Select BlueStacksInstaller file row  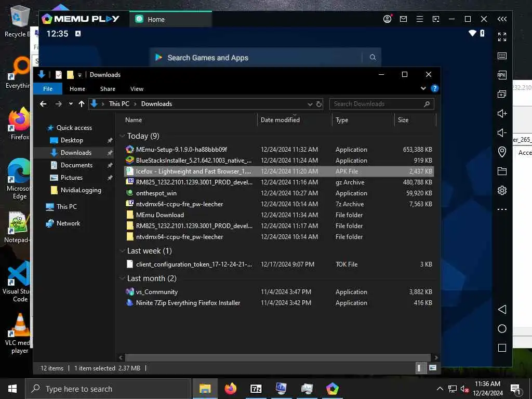279,160
